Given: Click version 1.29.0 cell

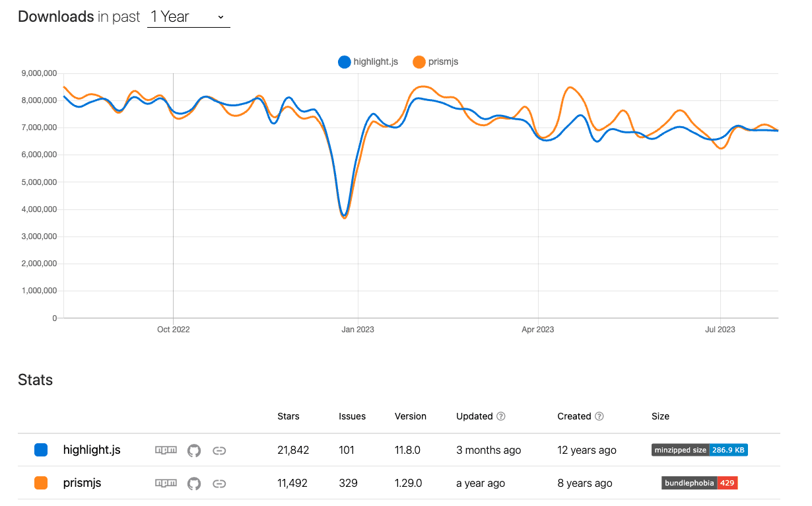Looking at the screenshot, I should (407, 483).
